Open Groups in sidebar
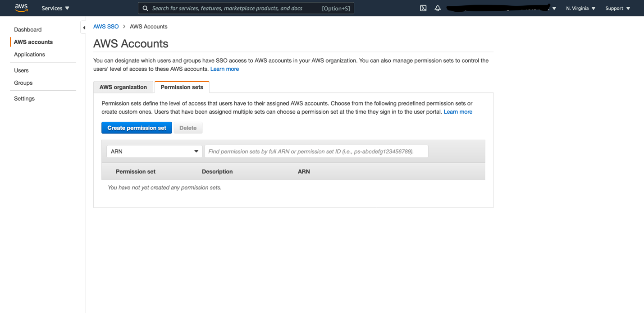This screenshot has height=313, width=644. point(23,83)
